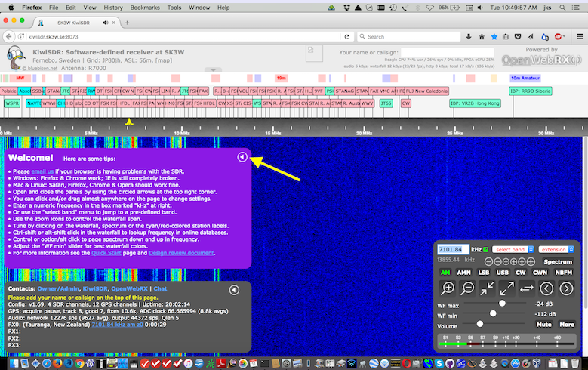
Task: Select AM demodulation mode
Action: (x=447, y=272)
